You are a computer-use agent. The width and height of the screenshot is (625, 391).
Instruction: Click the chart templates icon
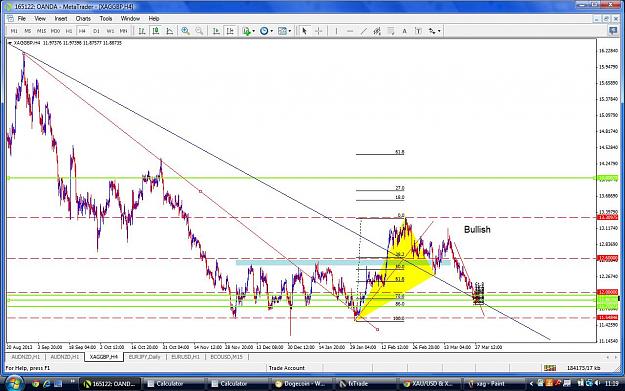point(282,31)
